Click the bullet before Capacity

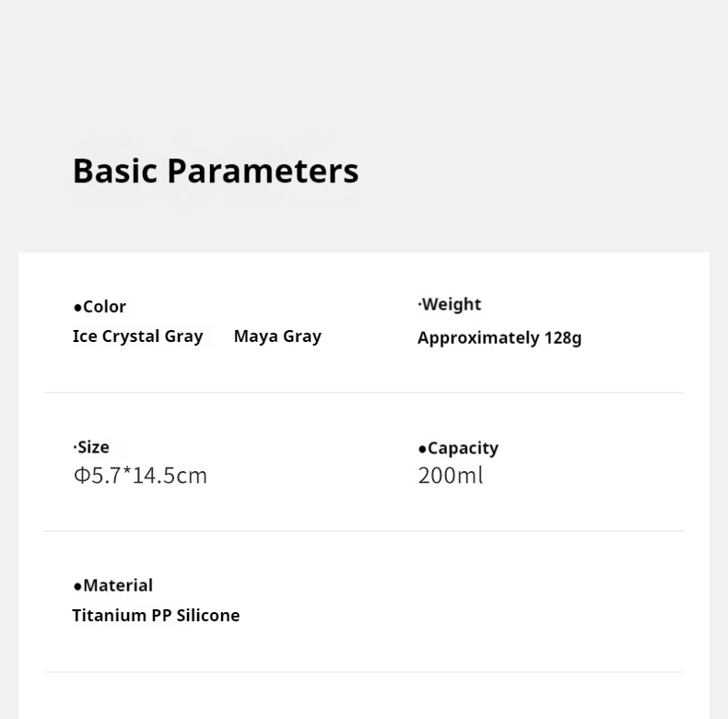point(422,449)
